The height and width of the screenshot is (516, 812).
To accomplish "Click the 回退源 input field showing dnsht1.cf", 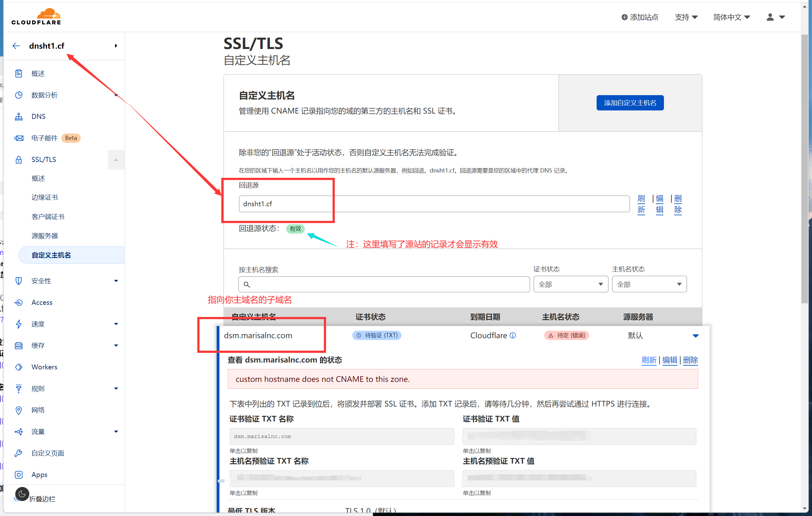I will (x=434, y=204).
